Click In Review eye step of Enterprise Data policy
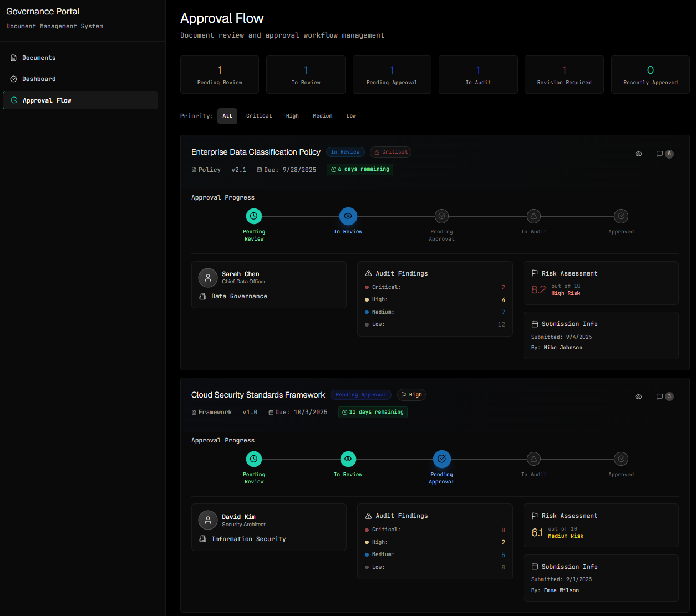The image size is (696, 616). (348, 216)
